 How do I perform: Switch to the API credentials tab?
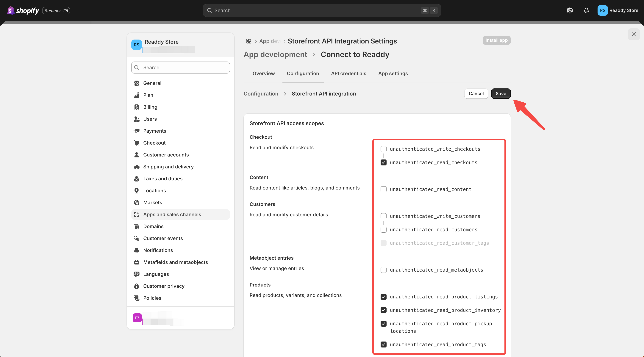(x=348, y=73)
